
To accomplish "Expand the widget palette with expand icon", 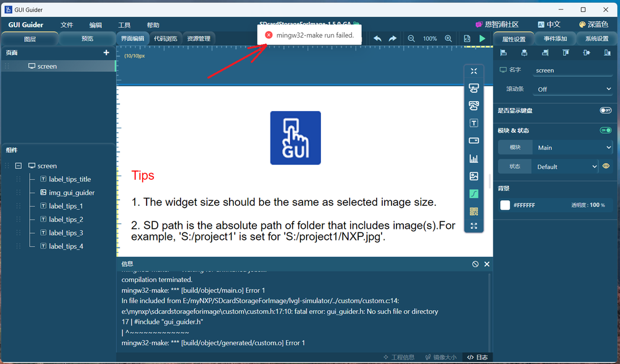I will pos(474,226).
